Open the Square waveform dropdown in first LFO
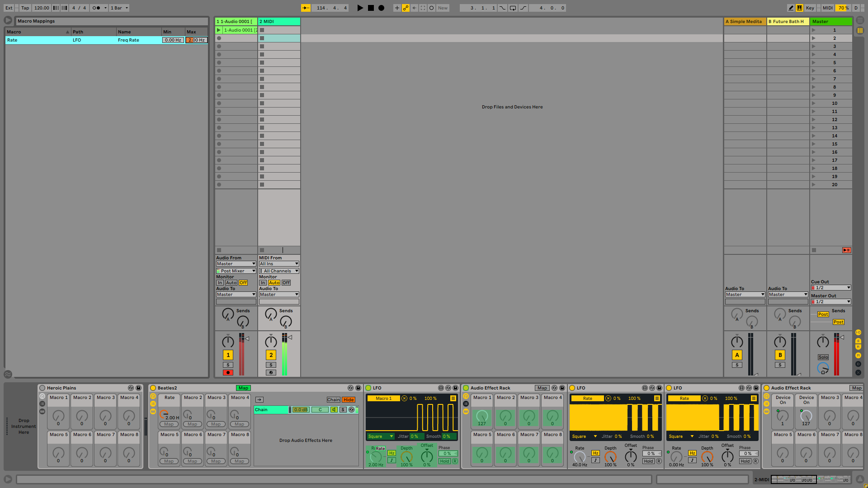The image size is (868, 488). (380, 436)
